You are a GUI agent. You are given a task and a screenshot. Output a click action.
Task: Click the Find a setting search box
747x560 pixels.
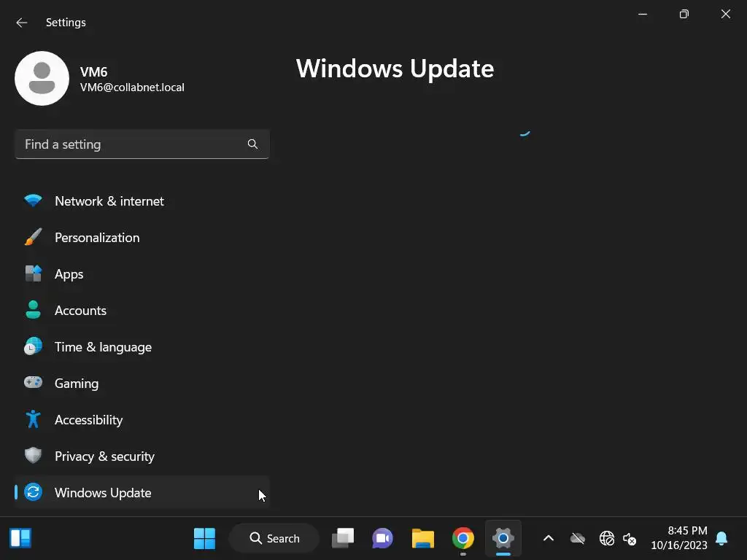[x=142, y=144]
